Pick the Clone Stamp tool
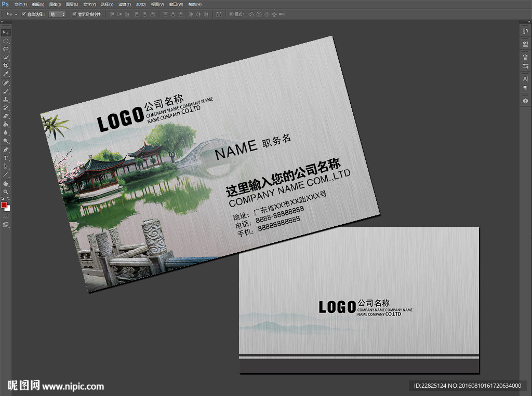 [6, 99]
